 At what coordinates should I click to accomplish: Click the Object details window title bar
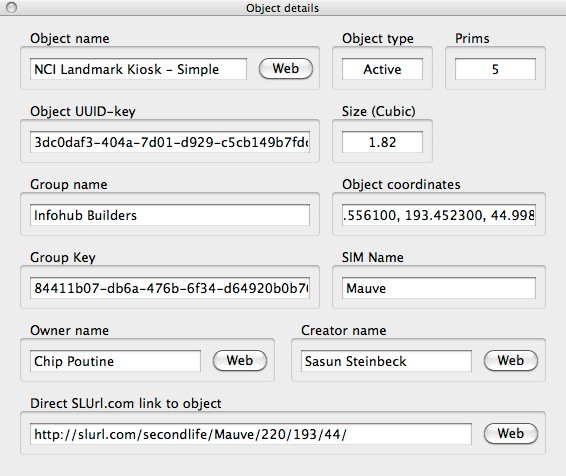pyautogui.click(x=283, y=8)
